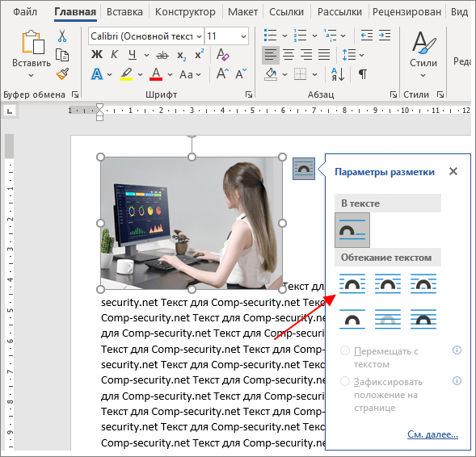Center align the paragraph
Image resolution: width=476 pixels, height=457 pixels.
289,55
